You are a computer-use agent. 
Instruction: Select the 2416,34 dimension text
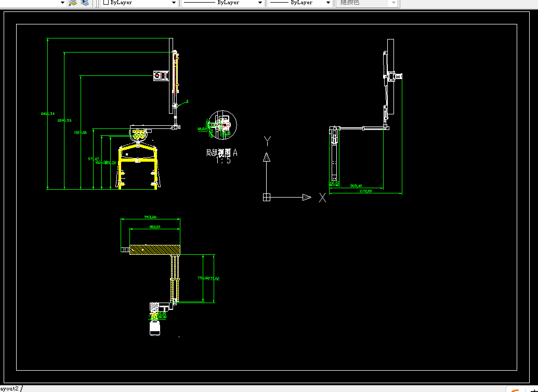tap(48, 114)
